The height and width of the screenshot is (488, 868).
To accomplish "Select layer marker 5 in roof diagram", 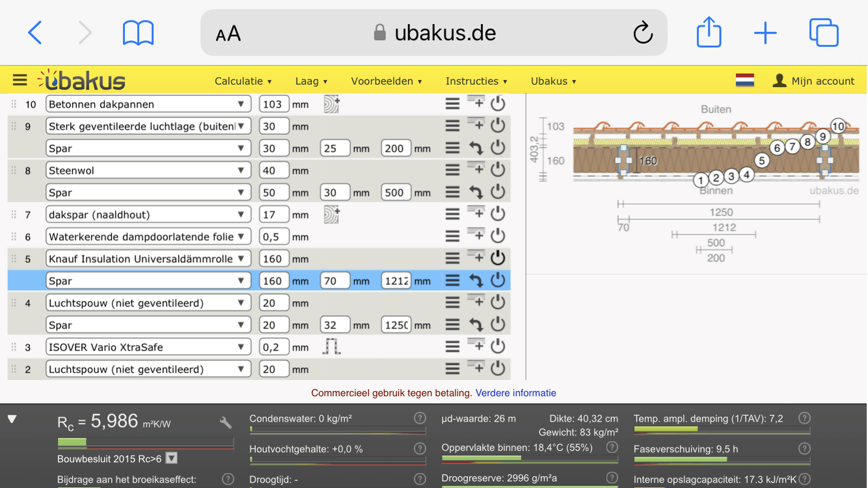I will pos(762,160).
